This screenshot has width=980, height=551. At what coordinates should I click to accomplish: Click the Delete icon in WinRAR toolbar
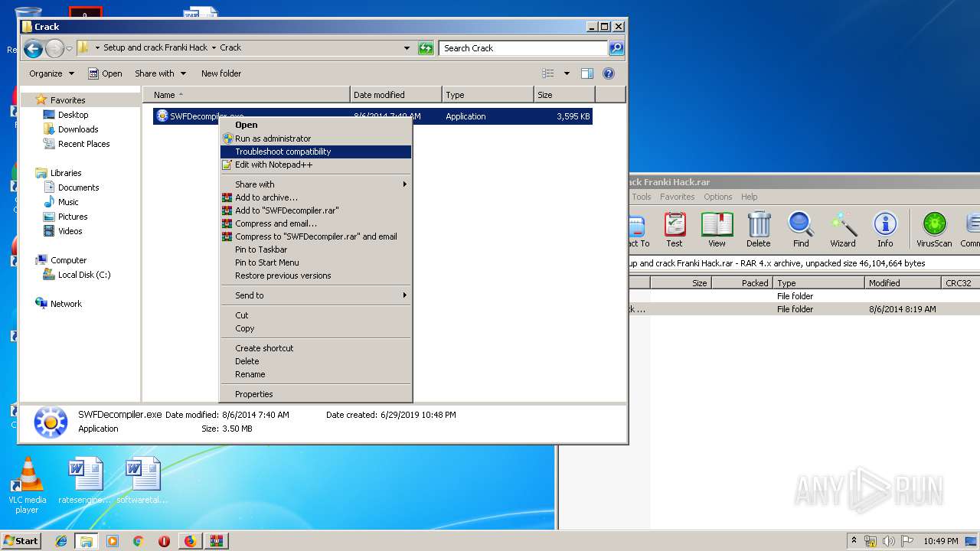click(x=759, y=230)
